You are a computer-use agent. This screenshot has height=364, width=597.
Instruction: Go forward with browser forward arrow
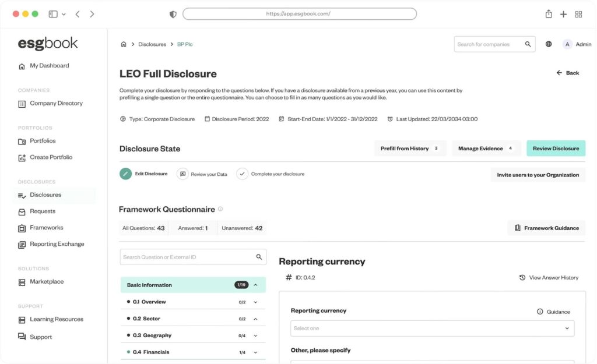[x=92, y=14]
